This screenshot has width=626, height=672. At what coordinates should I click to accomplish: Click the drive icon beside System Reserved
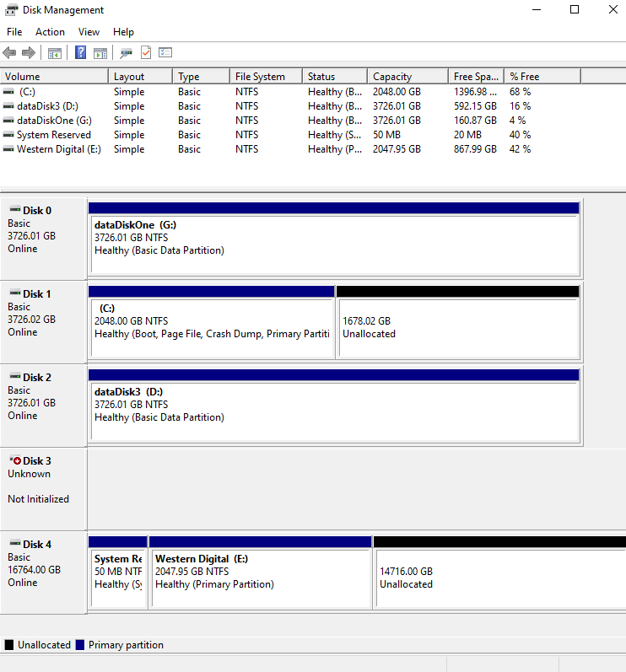[8, 135]
